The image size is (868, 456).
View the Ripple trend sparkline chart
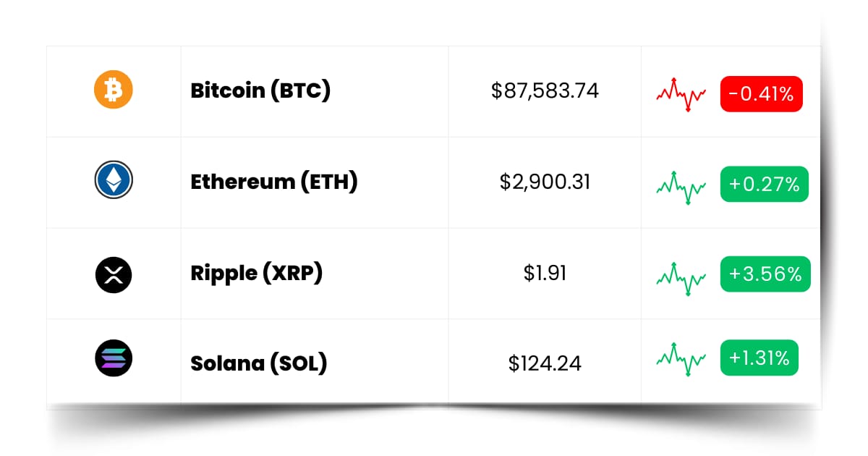click(681, 278)
